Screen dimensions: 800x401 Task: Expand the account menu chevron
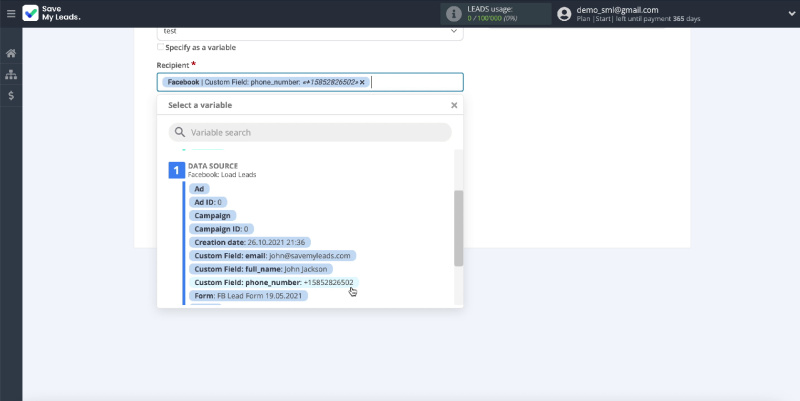coord(791,14)
